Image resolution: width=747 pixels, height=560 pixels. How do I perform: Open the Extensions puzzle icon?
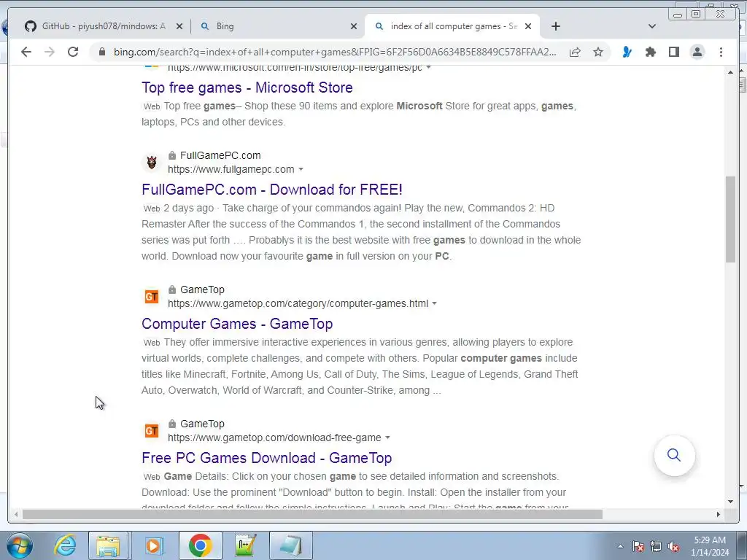[651, 52]
